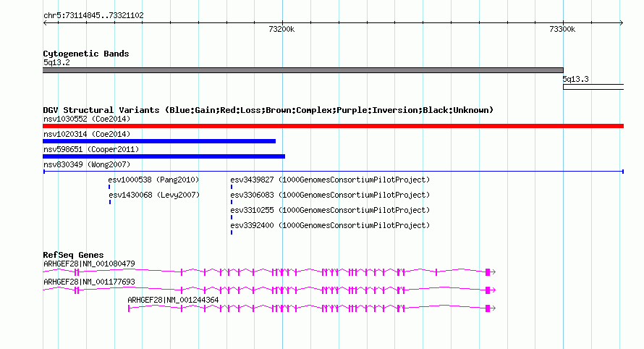
Task: Click the left arrow of the ruler
Action: point(45,23)
